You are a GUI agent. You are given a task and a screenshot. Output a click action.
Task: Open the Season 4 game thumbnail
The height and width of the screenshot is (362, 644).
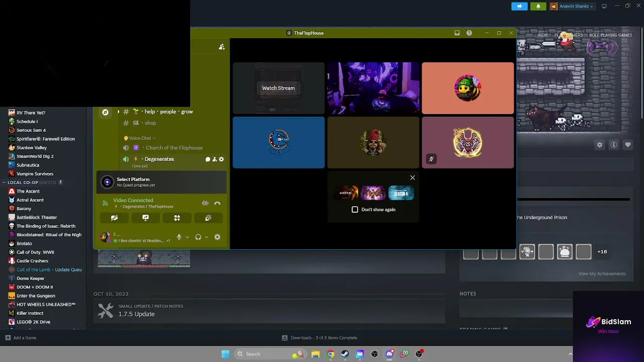tap(401, 193)
